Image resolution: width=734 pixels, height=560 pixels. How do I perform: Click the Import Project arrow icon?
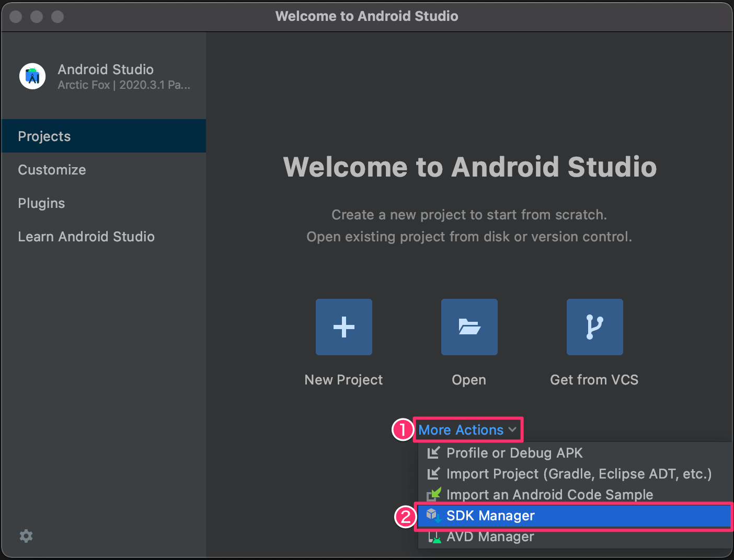coord(434,474)
